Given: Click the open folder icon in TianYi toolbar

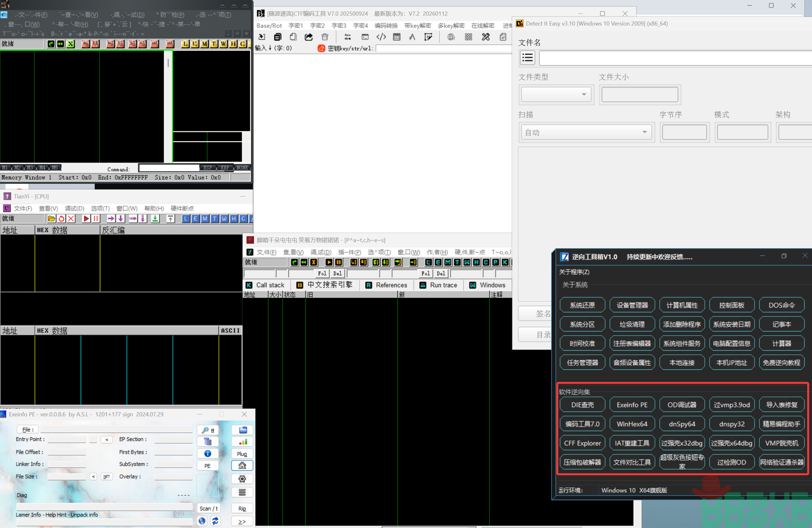Looking at the screenshot, I should (51, 219).
